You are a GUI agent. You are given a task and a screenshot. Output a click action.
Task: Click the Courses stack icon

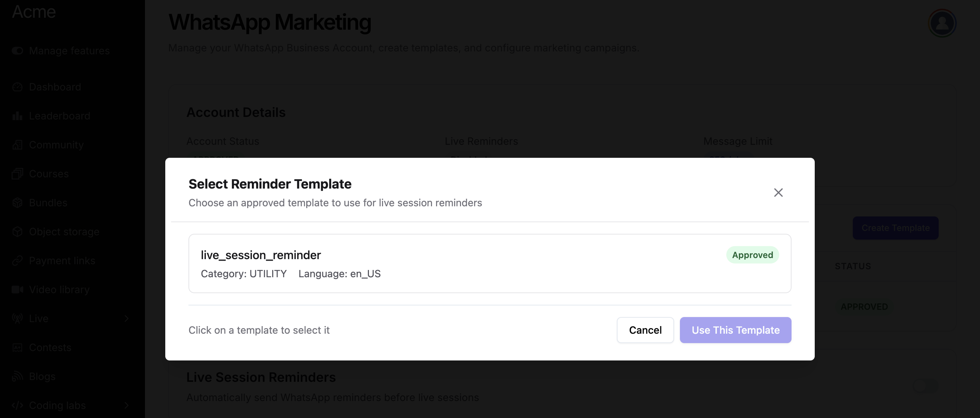tap(17, 174)
